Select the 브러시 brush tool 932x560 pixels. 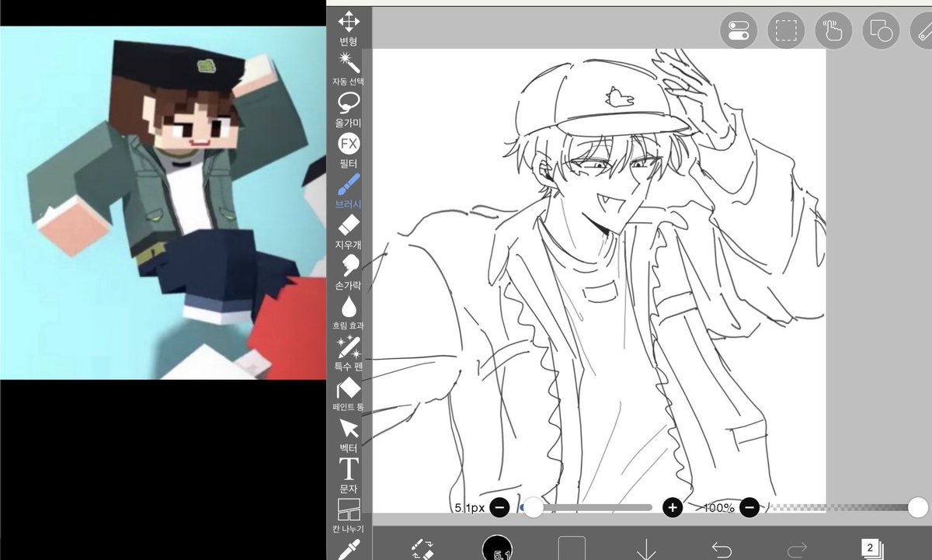[x=349, y=191]
